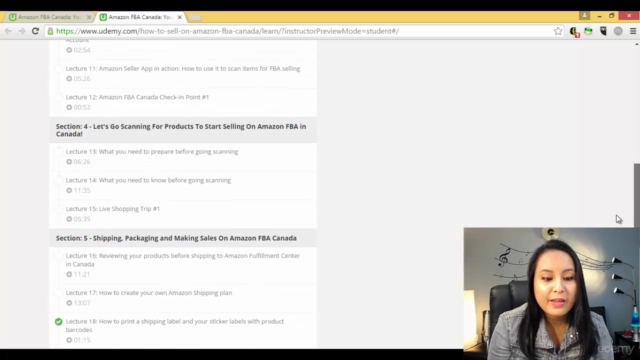Mark Lecture 15 Live Shopping Trip circle

tap(58, 209)
